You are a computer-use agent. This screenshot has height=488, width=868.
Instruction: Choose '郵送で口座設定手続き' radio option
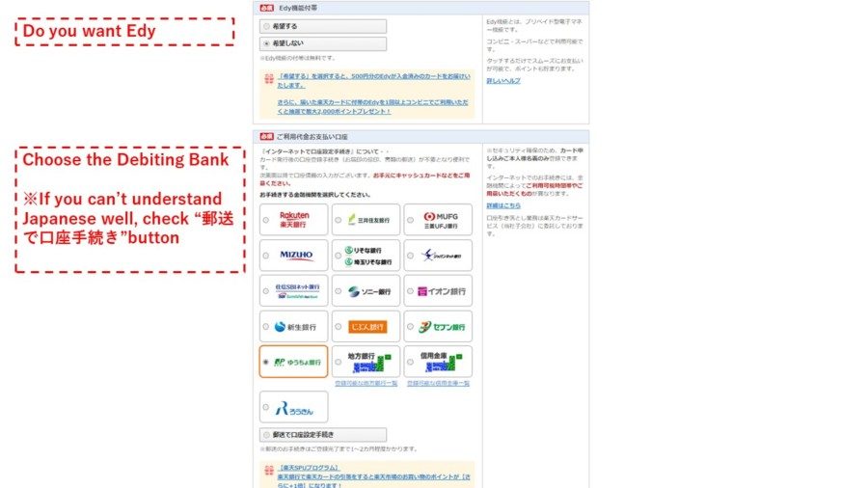tap(266, 435)
